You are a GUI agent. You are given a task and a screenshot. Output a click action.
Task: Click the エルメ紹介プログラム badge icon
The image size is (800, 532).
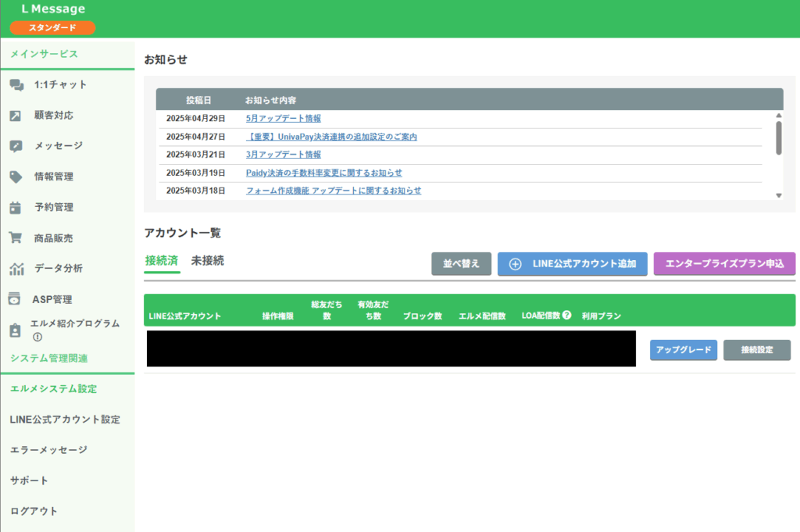16,330
